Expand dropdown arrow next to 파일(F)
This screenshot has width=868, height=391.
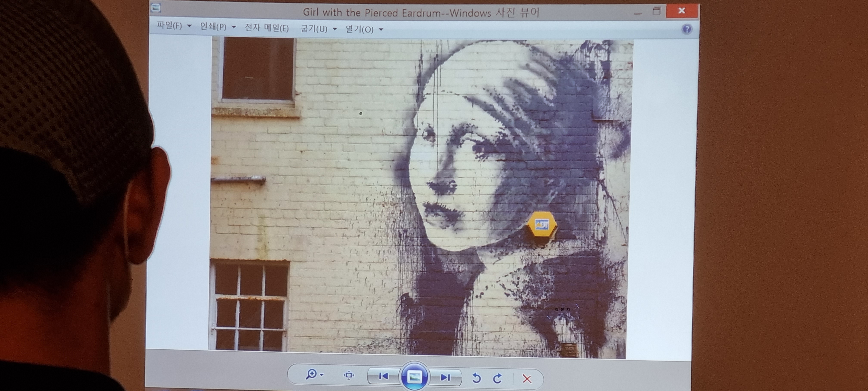coord(189,26)
